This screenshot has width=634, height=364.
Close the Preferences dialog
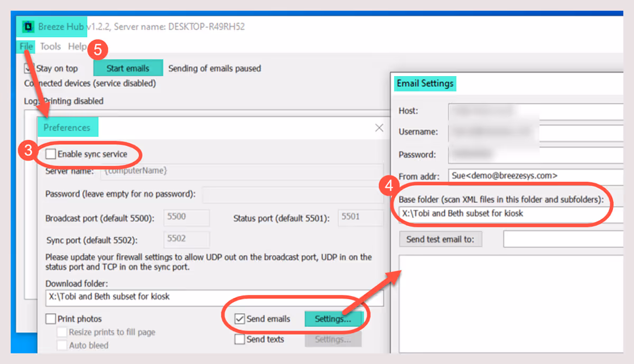(379, 127)
